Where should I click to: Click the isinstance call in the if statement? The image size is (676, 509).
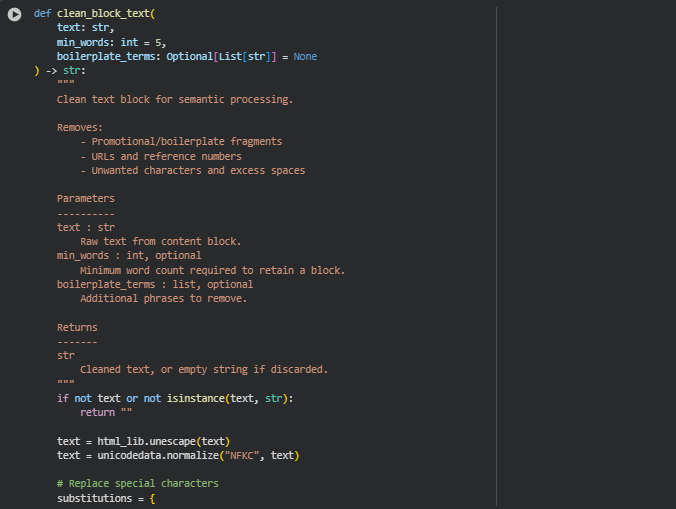pyautogui.click(x=195, y=398)
